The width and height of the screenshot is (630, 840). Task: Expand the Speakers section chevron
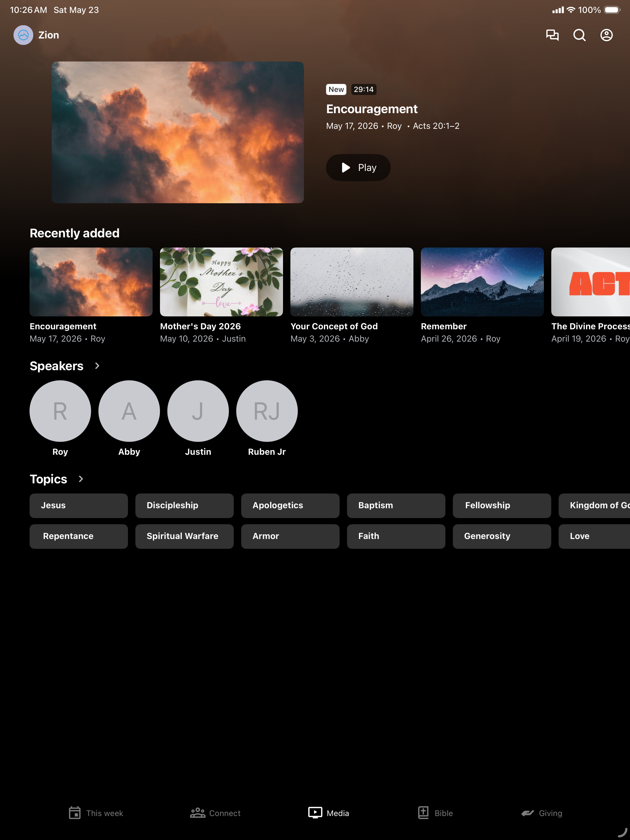coord(97,366)
